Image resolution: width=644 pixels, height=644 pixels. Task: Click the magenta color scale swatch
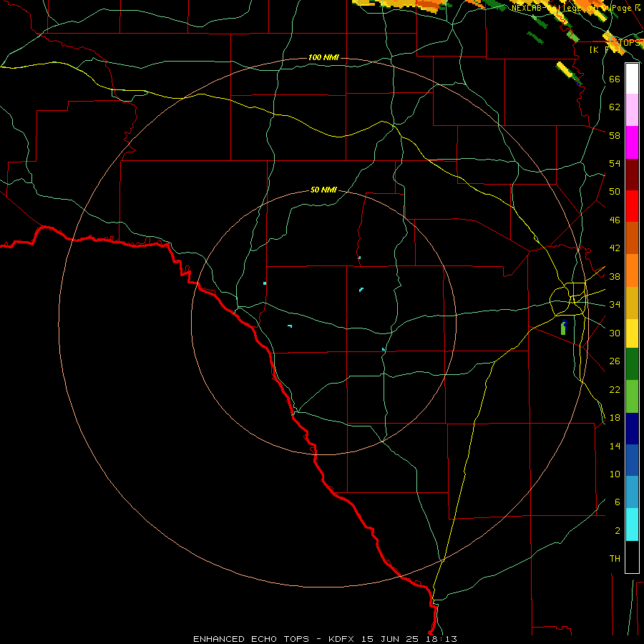point(632,142)
